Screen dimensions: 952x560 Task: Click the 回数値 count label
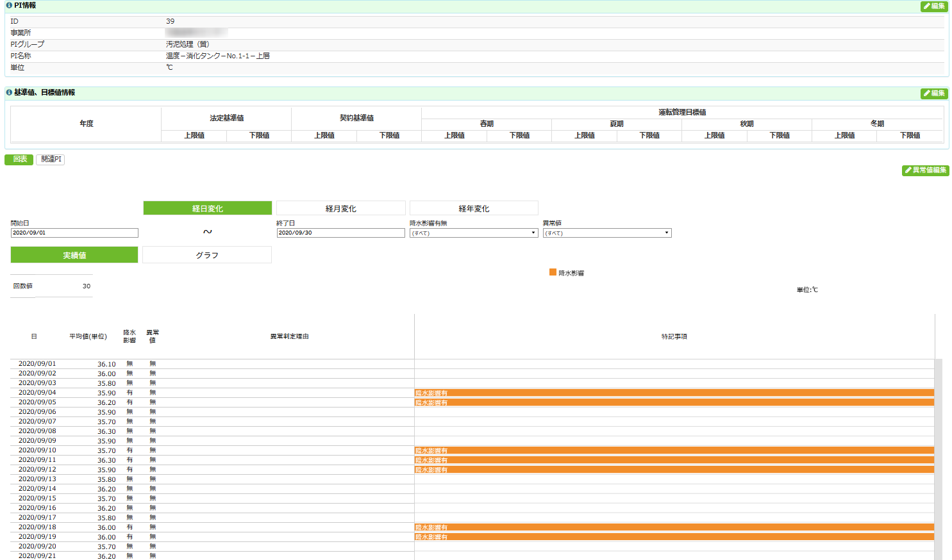point(22,286)
